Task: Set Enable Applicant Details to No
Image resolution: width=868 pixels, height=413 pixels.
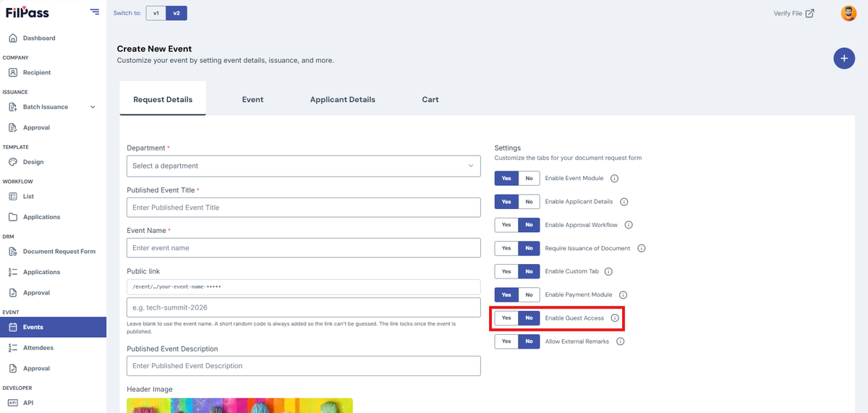Action: 529,202
